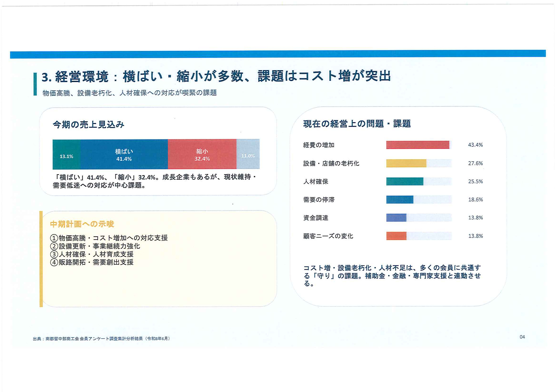Click the 13.8% value beside 顧客ニーズの変化
The image size is (555, 392).
click(475, 236)
